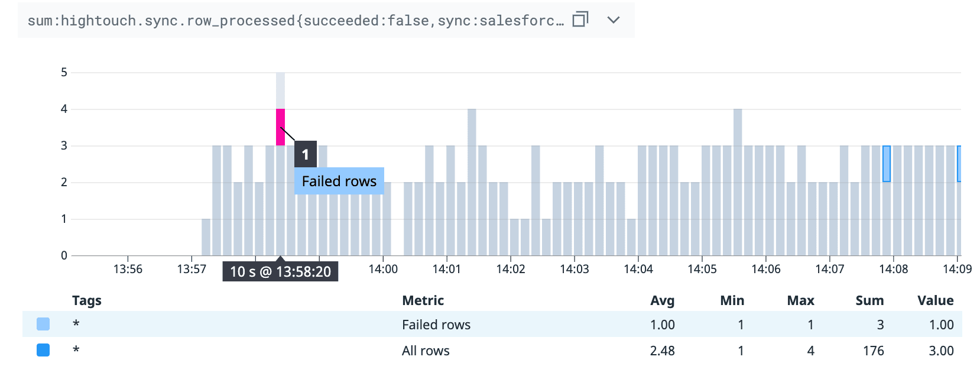The height and width of the screenshot is (376, 980).
Task: Sort legend by Min column
Action: click(x=732, y=300)
